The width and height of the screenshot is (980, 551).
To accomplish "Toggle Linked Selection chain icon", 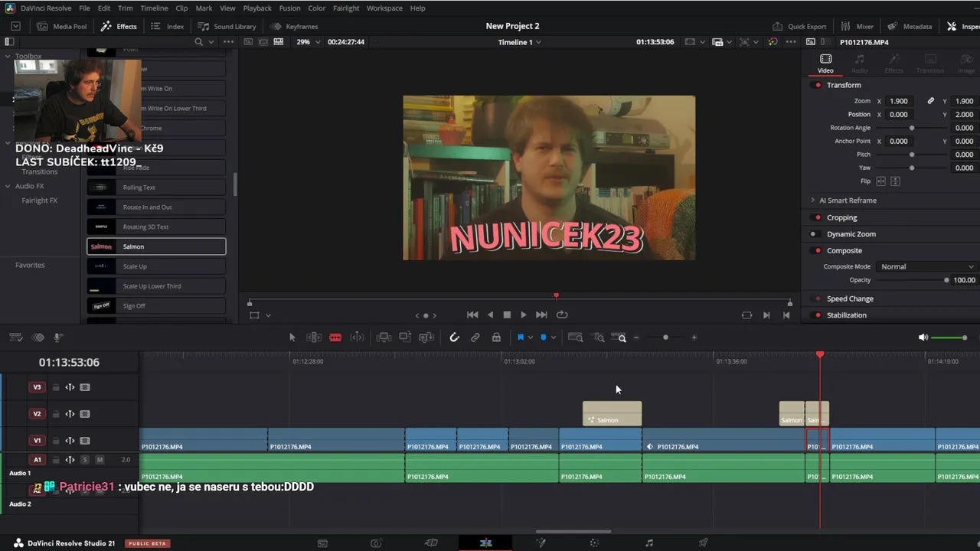I will tap(475, 337).
